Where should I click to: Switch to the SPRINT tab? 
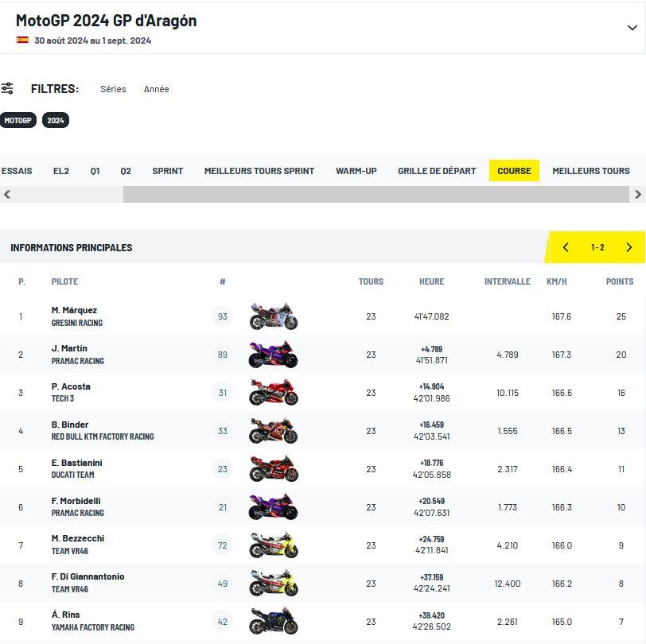click(167, 171)
